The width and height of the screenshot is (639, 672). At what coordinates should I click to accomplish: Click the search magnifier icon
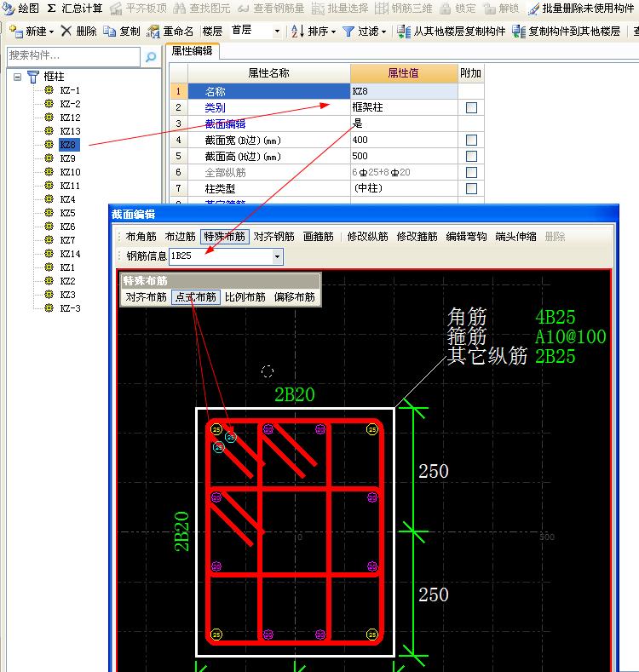(x=151, y=56)
